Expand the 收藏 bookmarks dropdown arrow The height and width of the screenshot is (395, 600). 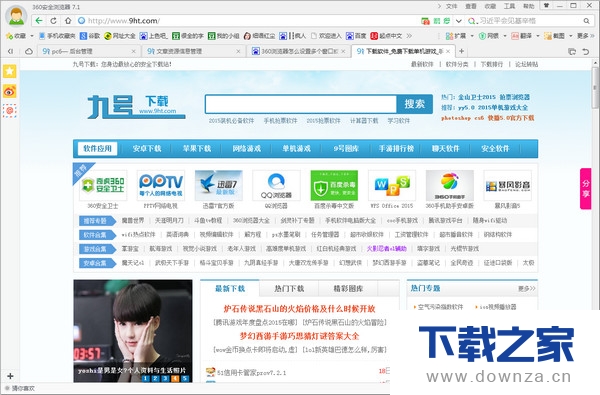[32, 36]
